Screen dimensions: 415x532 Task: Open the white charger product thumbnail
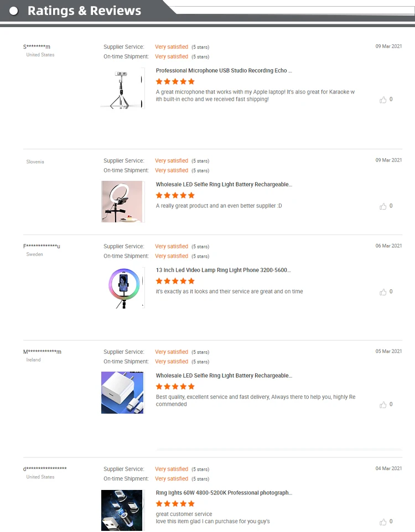point(123,393)
